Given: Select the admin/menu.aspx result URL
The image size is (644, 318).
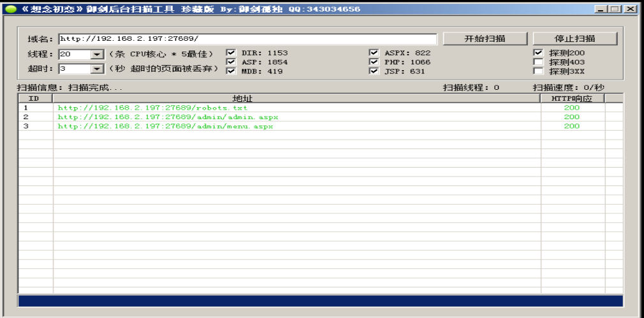Looking at the screenshot, I should pyautogui.click(x=166, y=126).
